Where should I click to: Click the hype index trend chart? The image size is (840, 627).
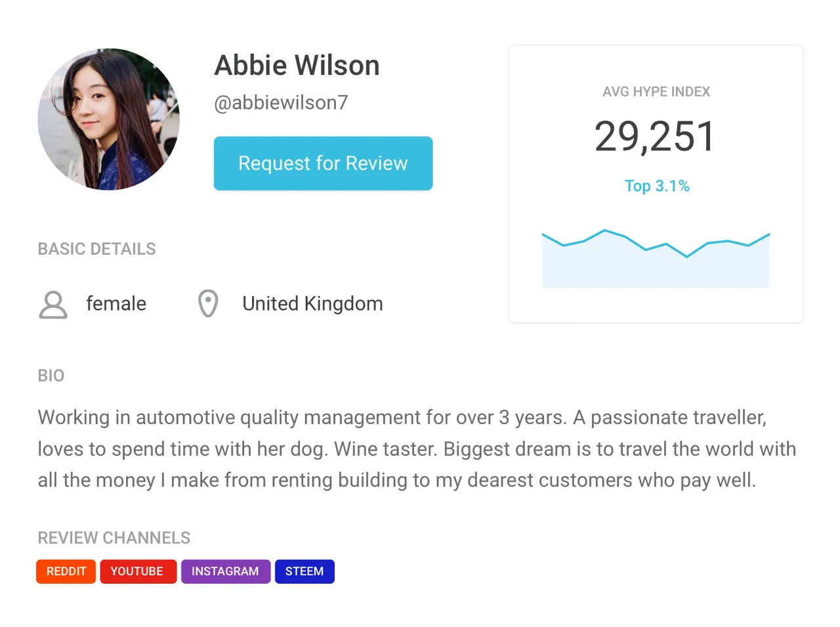[x=656, y=259]
